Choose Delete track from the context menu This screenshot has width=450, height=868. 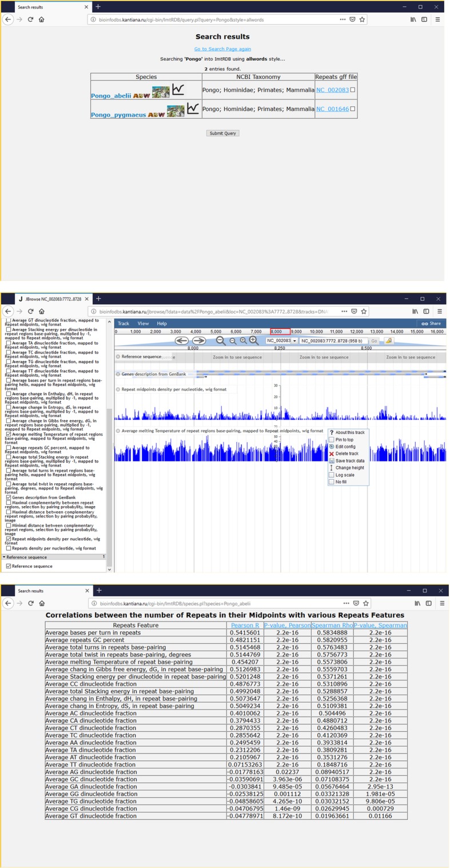pos(347,453)
